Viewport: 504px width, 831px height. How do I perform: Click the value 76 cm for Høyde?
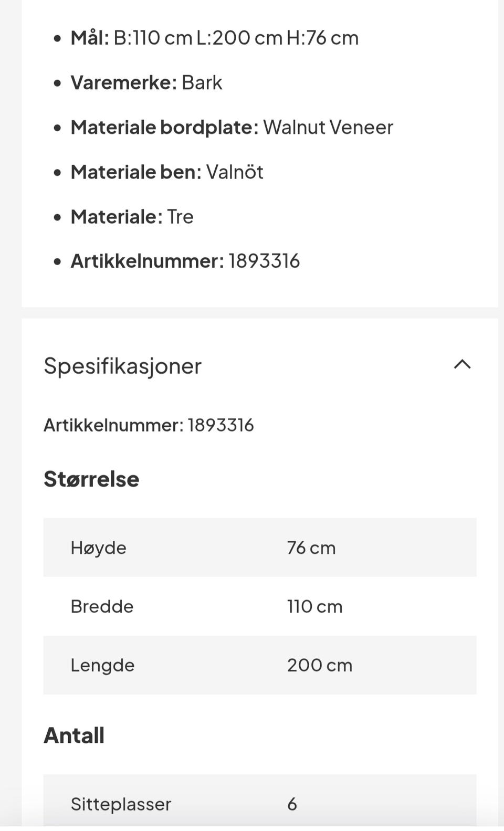[x=311, y=548]
